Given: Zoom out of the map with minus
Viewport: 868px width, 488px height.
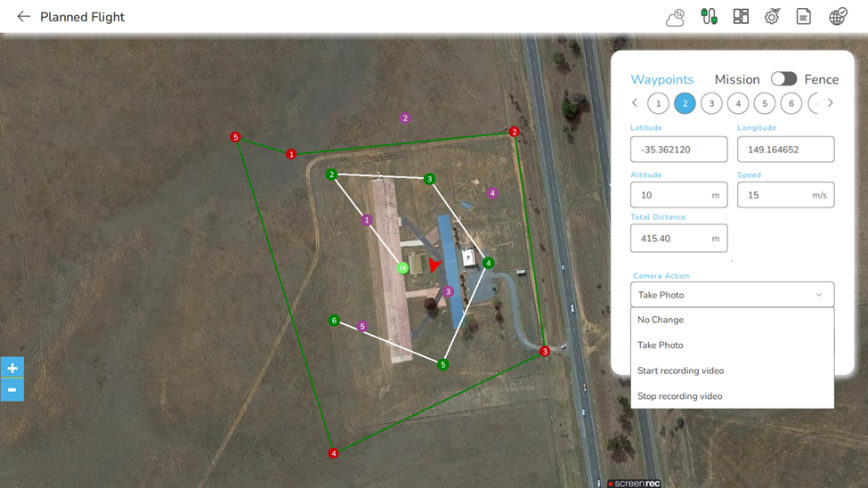Looking at the screenshot, I should [12, 390].
